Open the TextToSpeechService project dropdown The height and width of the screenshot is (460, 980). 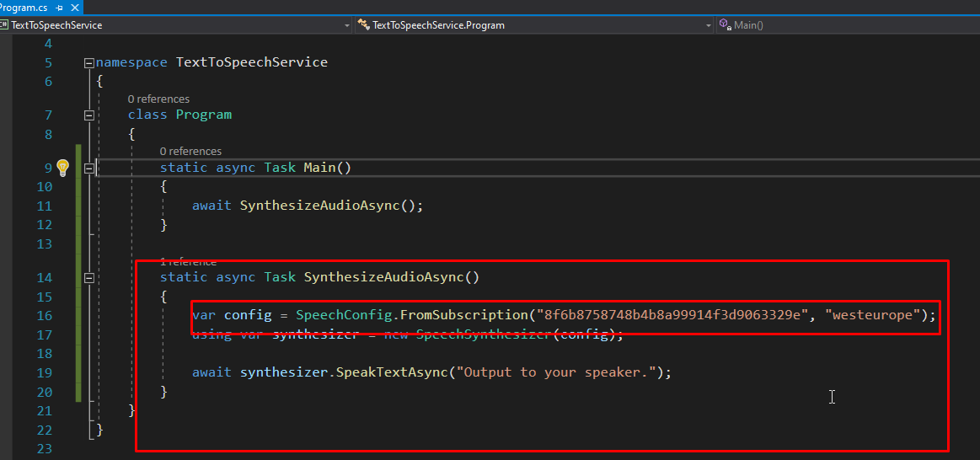(x=347, y=25)
